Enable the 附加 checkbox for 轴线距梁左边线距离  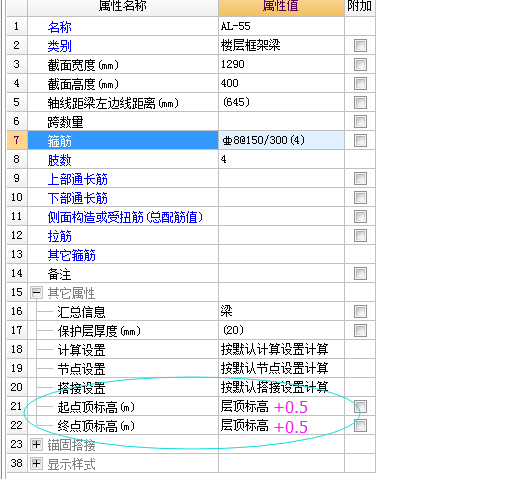click(x=360, y=102)
